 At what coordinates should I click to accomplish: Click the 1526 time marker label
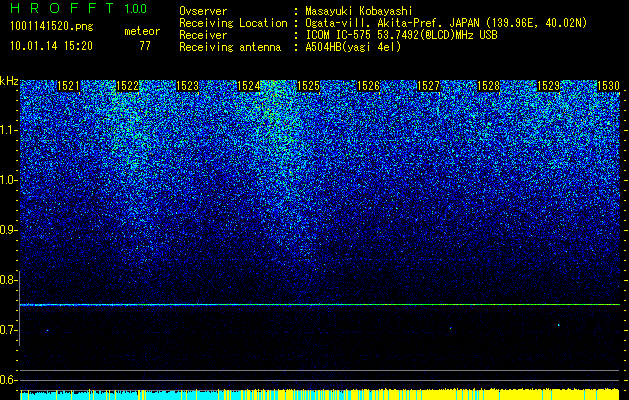pos(368,86)
